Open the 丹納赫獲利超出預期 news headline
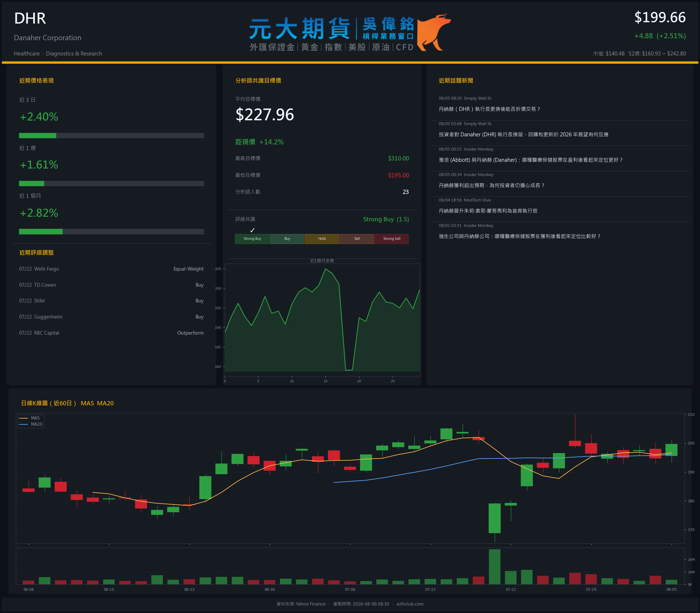The width and height of the screenshot is (700, 613). [x=491, y=185]
